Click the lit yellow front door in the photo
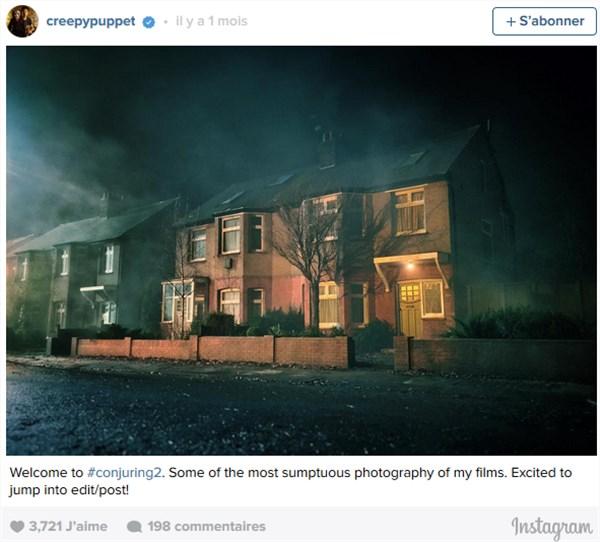 (x=410, y=309)
